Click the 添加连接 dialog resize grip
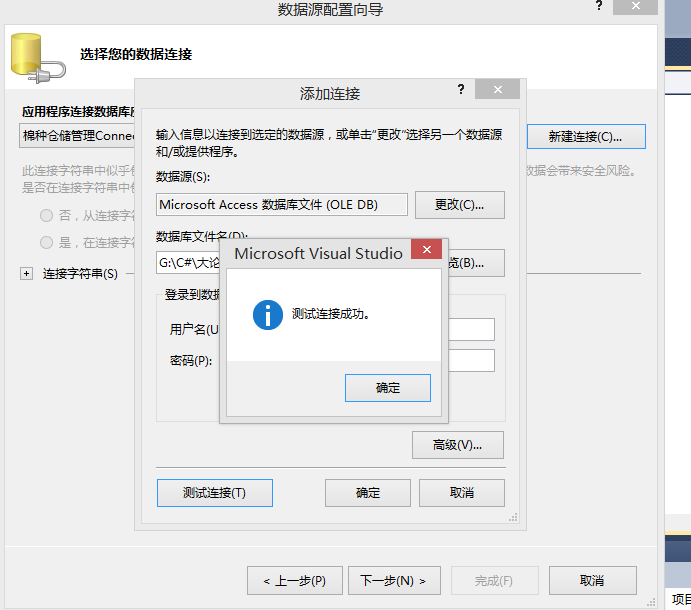The height and width of the screenshot is (610, 691). [x=513, y=517]
